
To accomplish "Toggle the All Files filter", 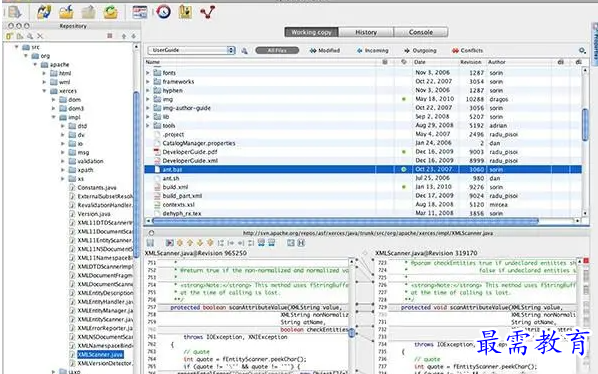I will pyautogui.click(x=277, y=50).
